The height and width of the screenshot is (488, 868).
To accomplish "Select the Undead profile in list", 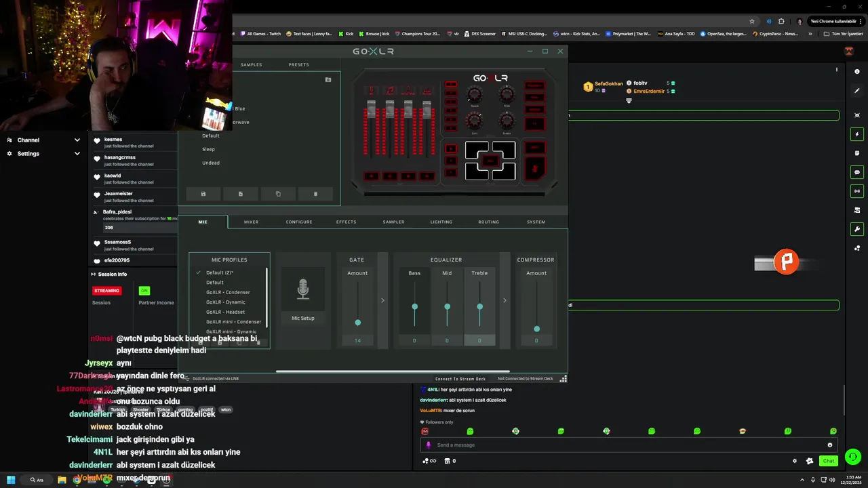I will point(211,163).
